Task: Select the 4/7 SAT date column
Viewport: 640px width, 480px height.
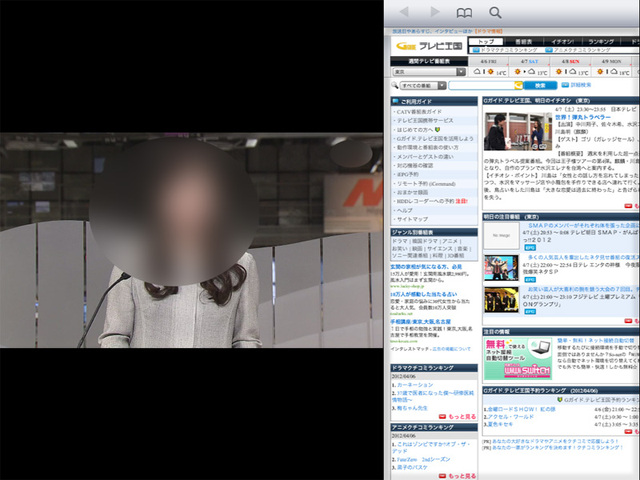Action: [x=529, y=61]
